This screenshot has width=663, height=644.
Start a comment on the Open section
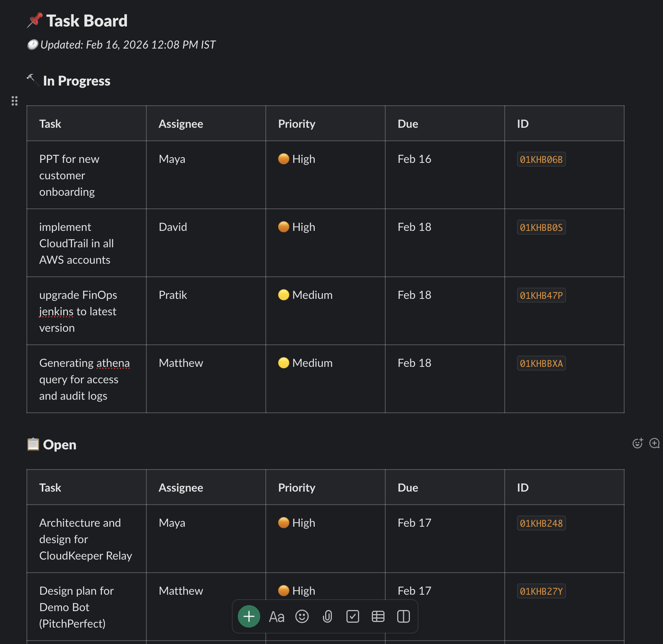pyautogui.click(x=654, y=443)
